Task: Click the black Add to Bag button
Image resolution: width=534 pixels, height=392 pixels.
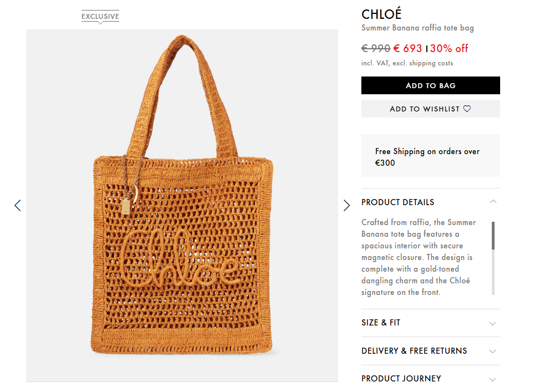Action: click(x=430, y=85)
